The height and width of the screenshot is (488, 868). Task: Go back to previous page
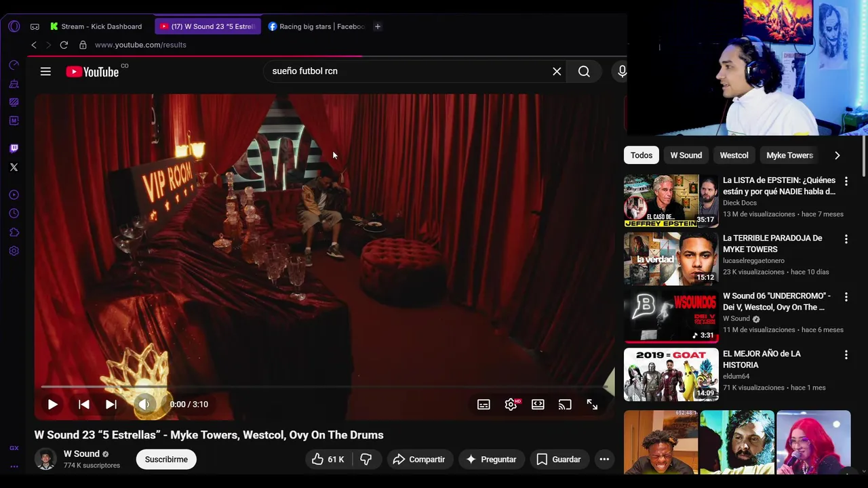point(34,45)
